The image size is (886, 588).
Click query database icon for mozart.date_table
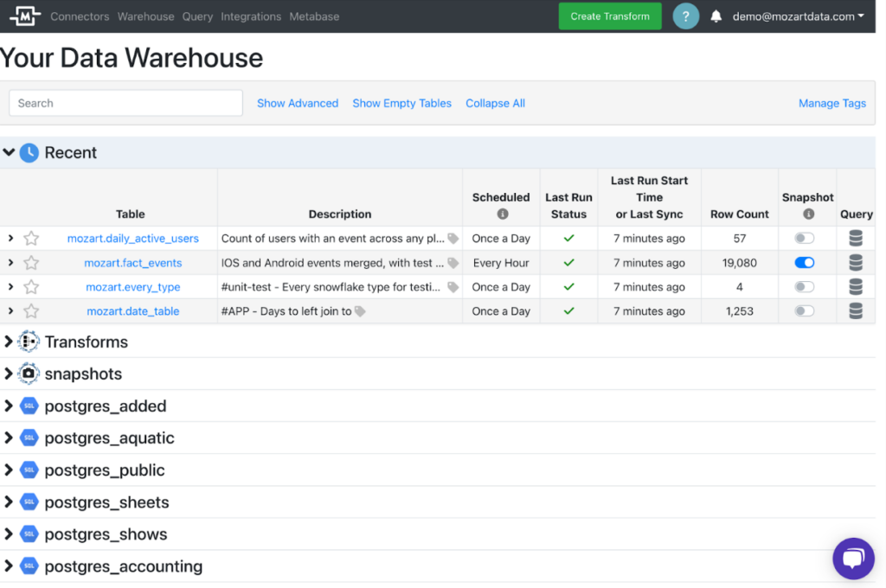point(855,311)
